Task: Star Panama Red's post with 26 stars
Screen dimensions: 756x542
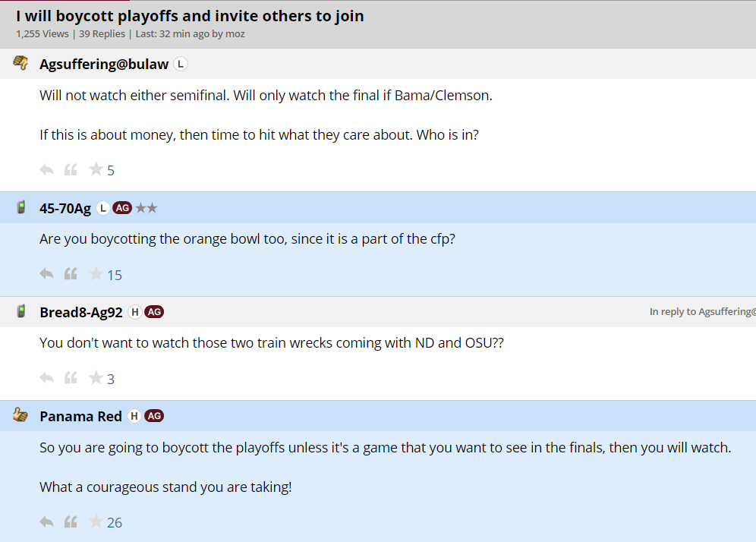Action: tap(96, 522)
